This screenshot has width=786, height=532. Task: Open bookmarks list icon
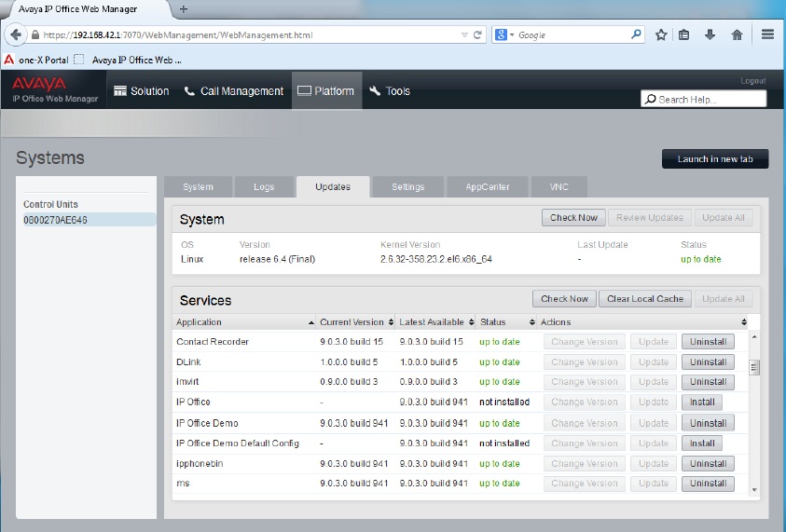[683, 34]
